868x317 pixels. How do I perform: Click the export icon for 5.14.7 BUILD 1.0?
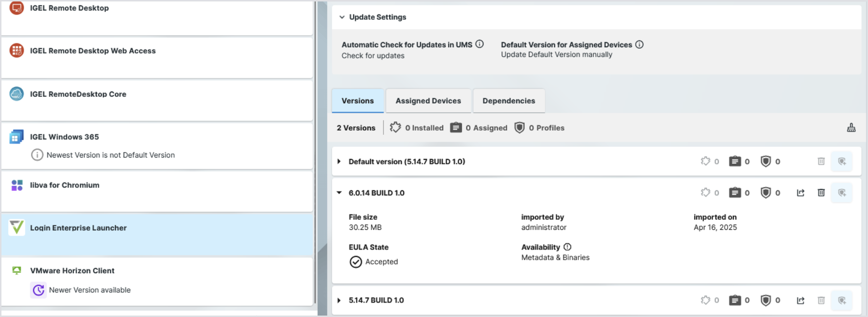(x=801, y=300)
